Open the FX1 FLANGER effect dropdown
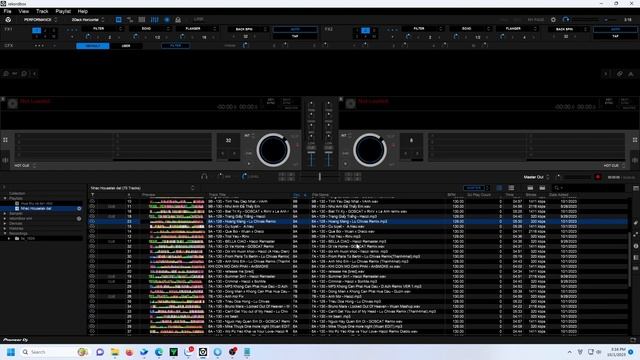The width and height of the screenshot is (640, 360). [x=197, y=29]
